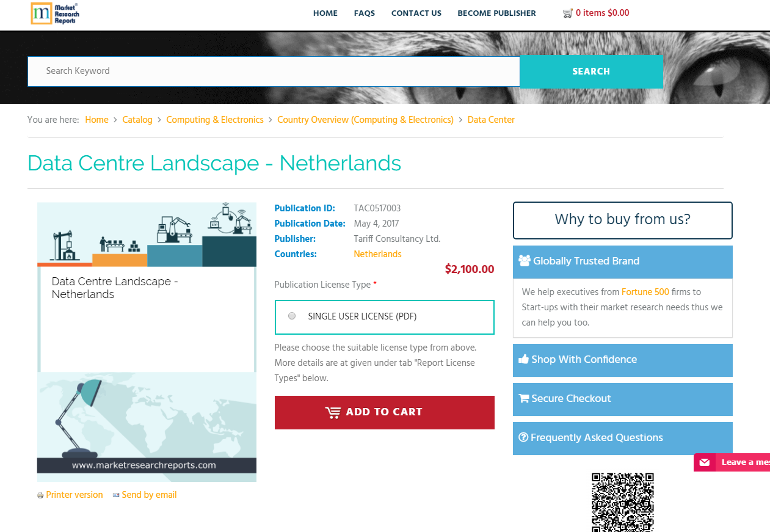Open the Leave a message widget

click(x=732, y=462)
